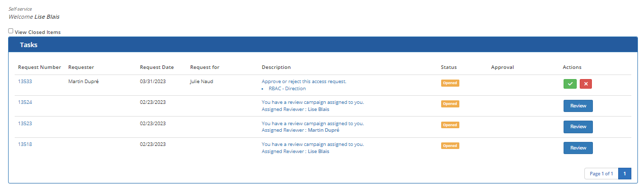
Task: Click Review button for request 13523
Action: tap(578, 127)
